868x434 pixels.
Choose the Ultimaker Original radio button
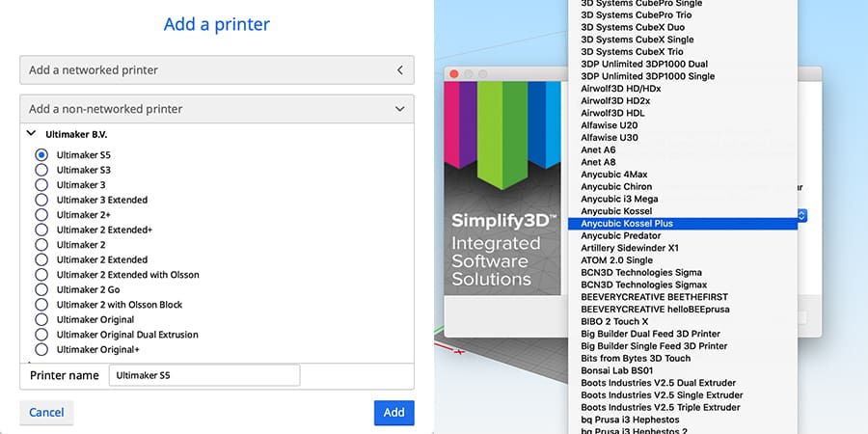pyautogui.click(x=41, y=319)
